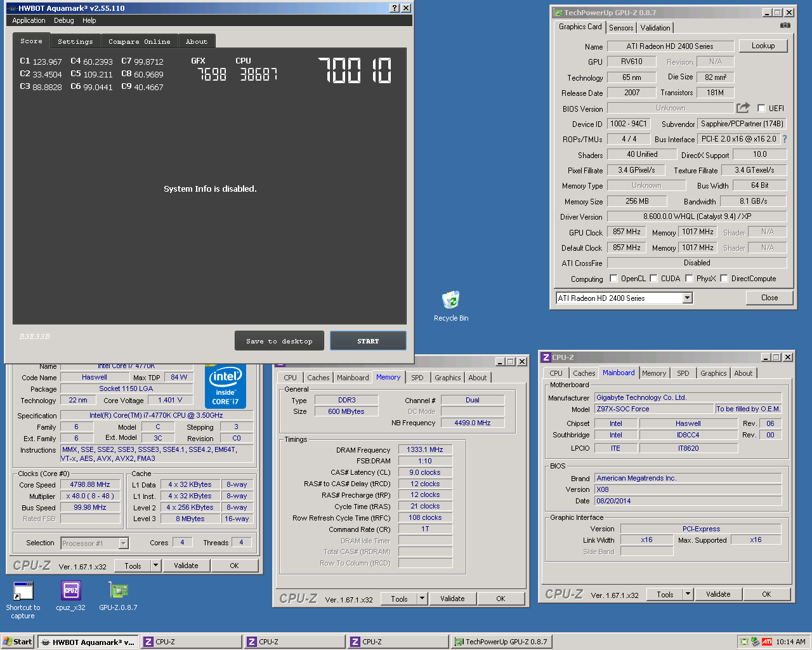Click the Driver Version 8.600.0.0 WHQL field
812x650 pixels.
(697, 216)
